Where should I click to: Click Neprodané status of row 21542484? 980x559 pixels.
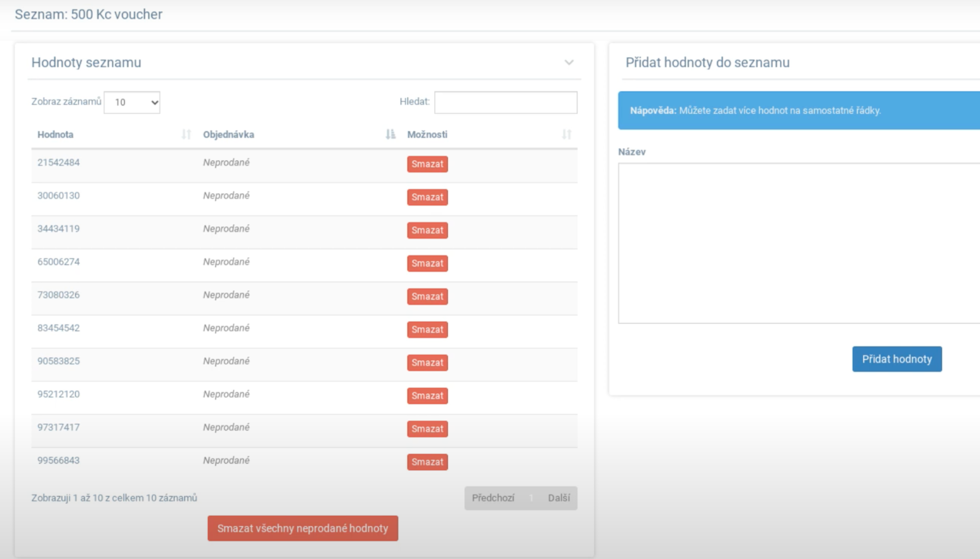point(226,162)
